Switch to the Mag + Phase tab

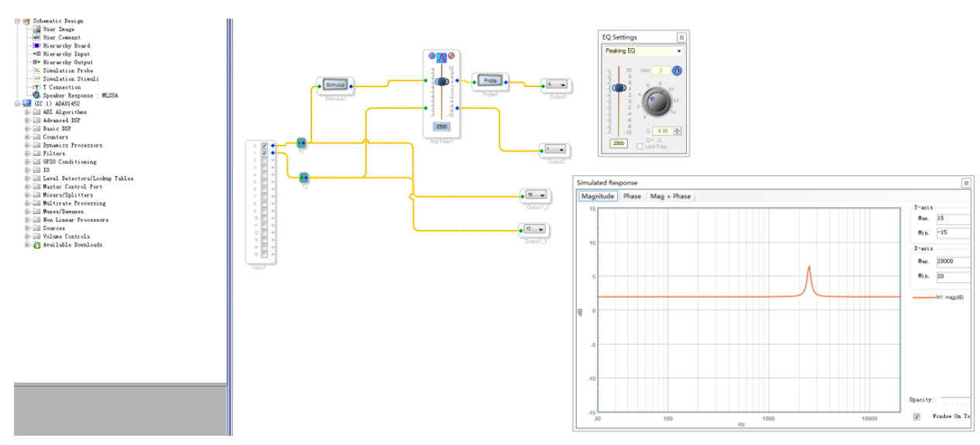[x=670, y=196]
